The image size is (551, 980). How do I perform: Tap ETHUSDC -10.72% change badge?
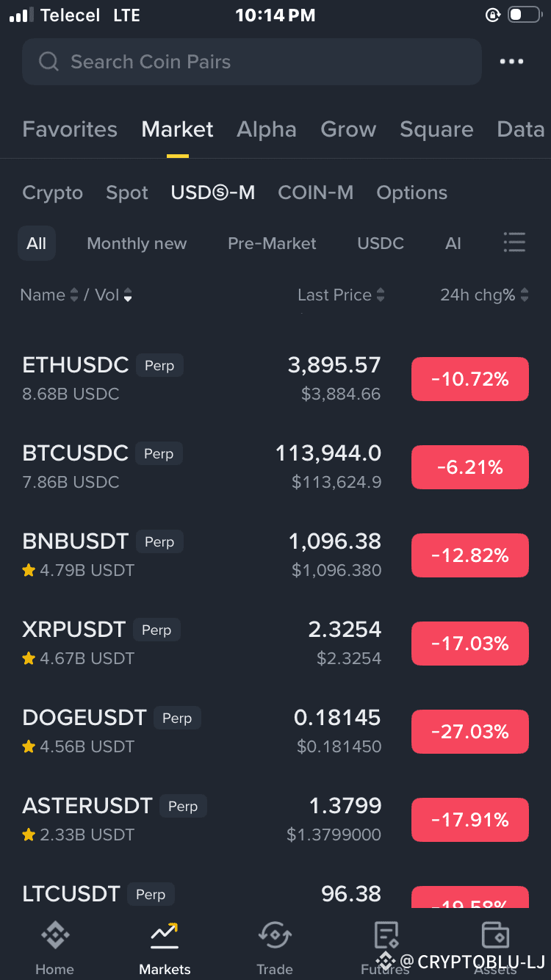pyautogui.click(x=470, y=379)
